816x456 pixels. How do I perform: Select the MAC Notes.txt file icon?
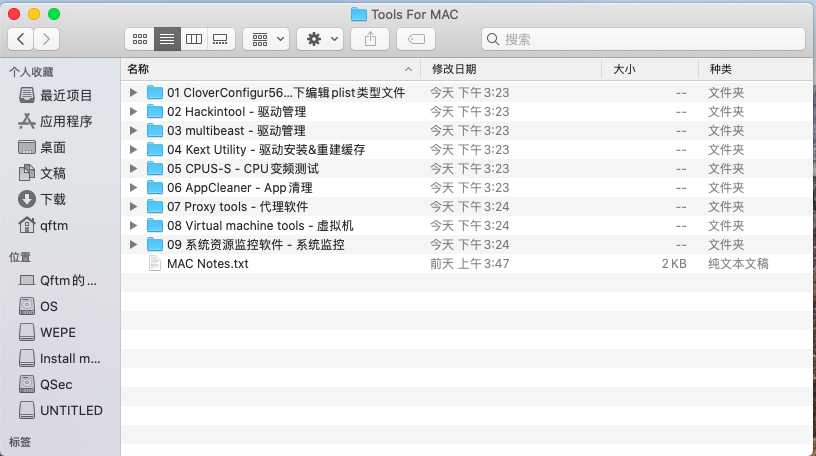coord(155,263)
